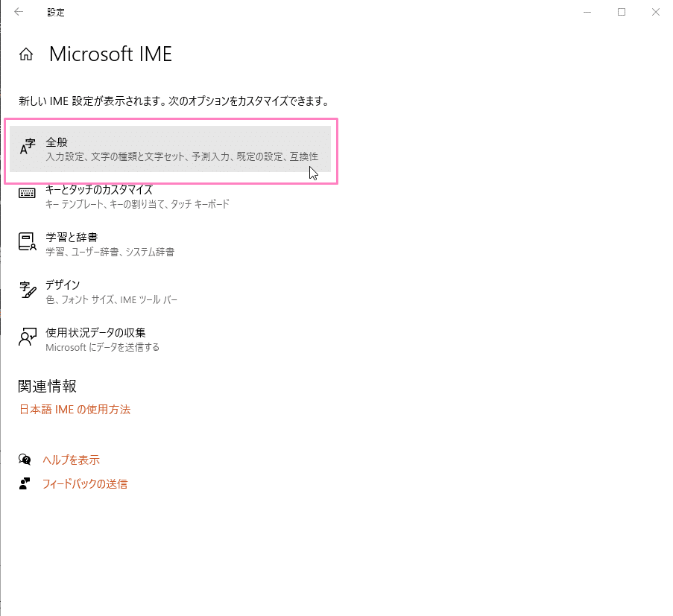Go to Settings home via house icon
The width and height of the screenshot is (673, 616).
[26, 54]
